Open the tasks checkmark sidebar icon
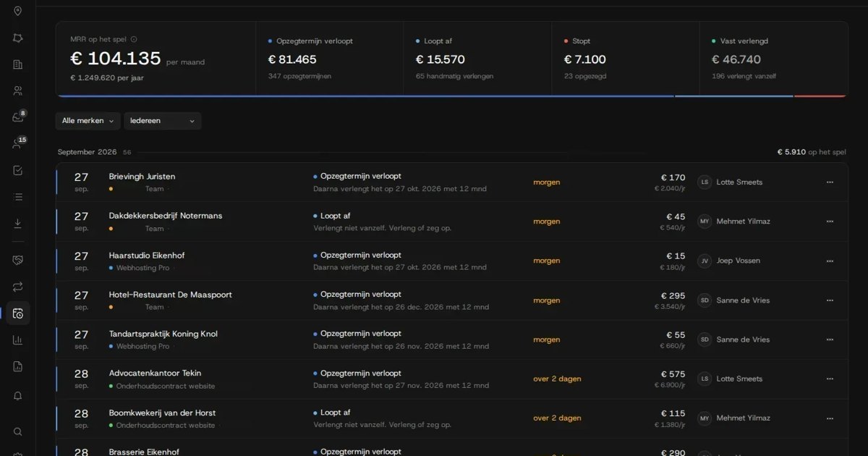868x456 pixels. 18,170
